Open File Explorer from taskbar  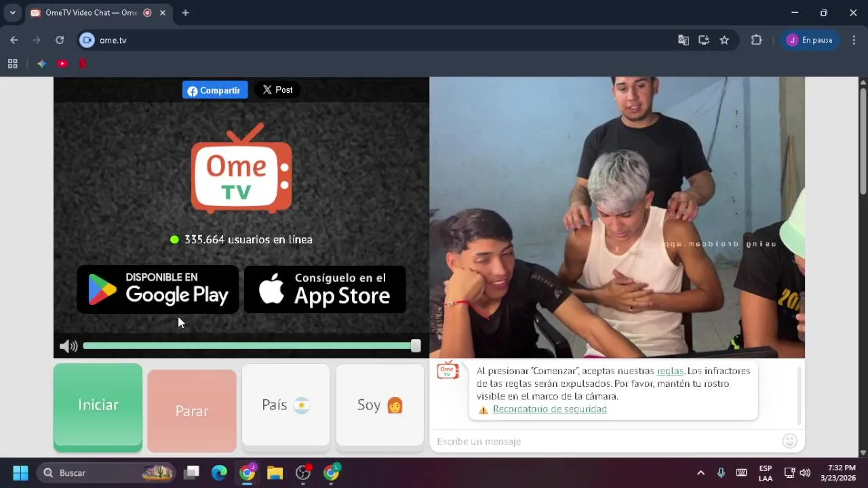tap(275, 472)
